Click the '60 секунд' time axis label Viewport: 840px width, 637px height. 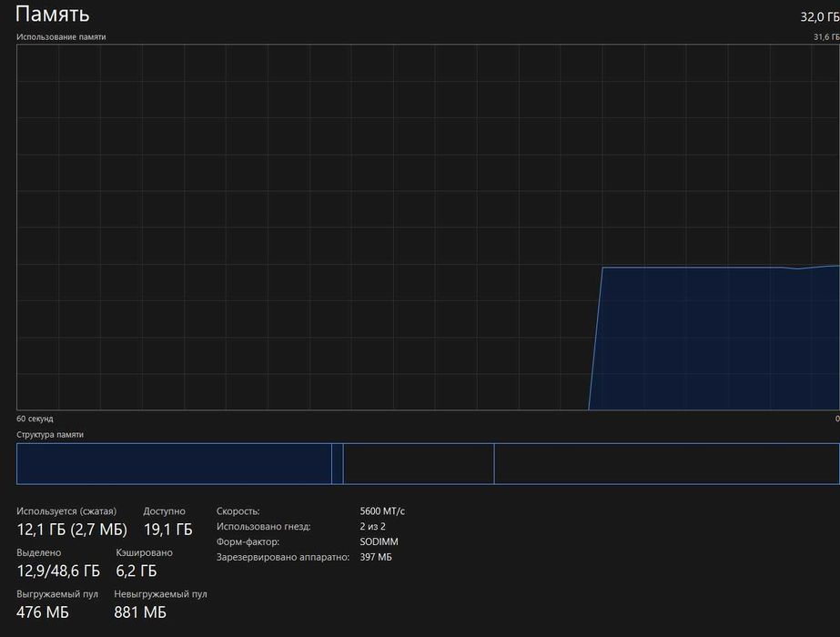[x=35, y=419]
